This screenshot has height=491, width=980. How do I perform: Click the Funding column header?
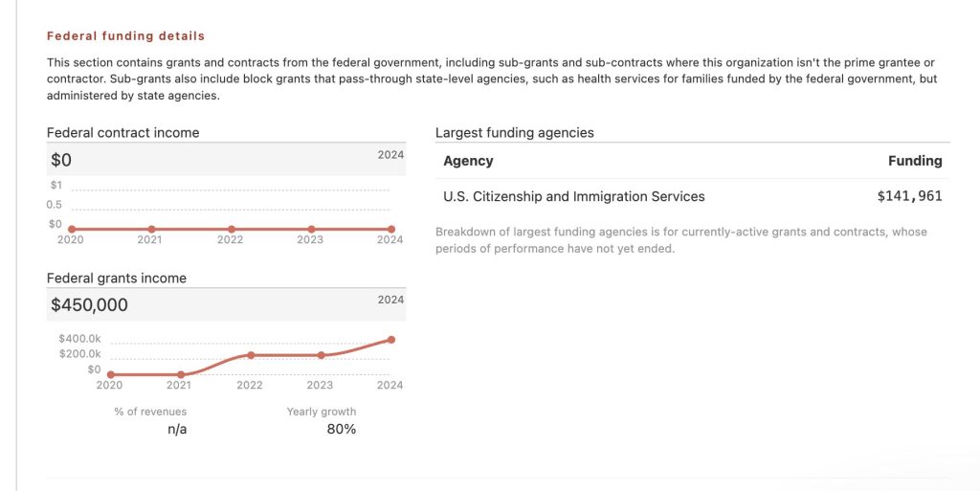[915, 161]
